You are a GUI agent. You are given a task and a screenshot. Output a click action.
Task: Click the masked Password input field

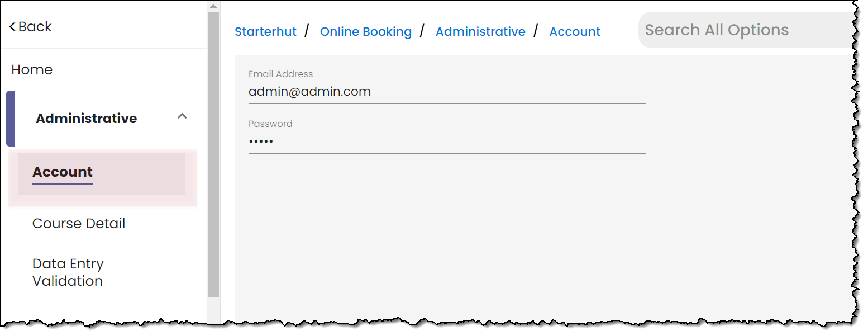[x=447, y=142]
